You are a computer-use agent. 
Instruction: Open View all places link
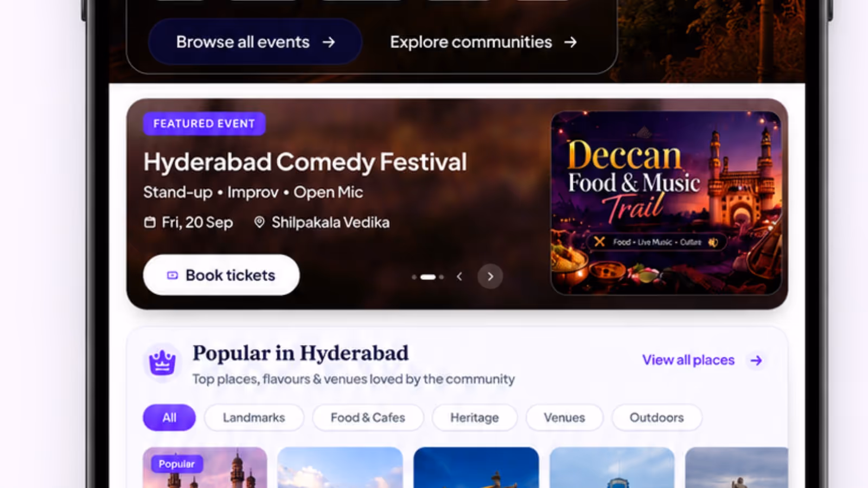click(688, 360)
